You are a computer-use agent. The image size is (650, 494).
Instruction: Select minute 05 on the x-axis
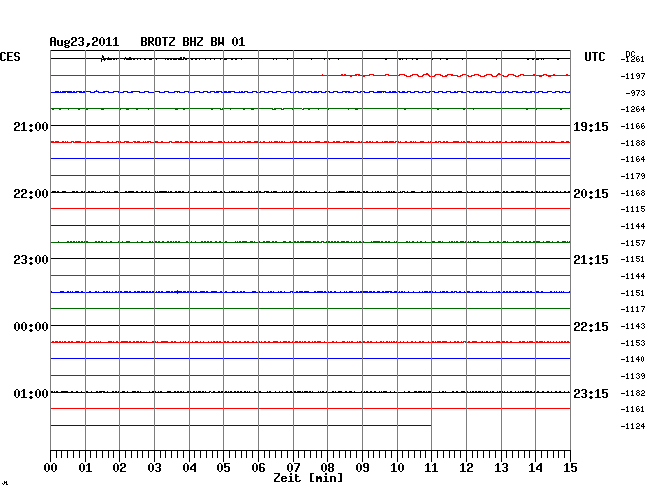(x=223, y=468)
